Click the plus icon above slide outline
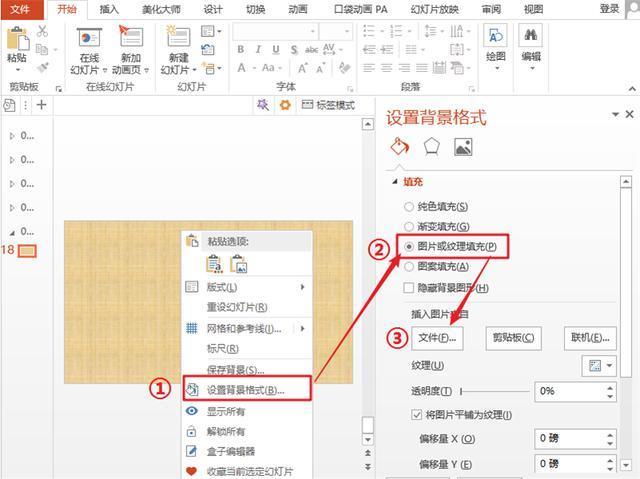Viewport: 640px width, 479px height. 41,105
